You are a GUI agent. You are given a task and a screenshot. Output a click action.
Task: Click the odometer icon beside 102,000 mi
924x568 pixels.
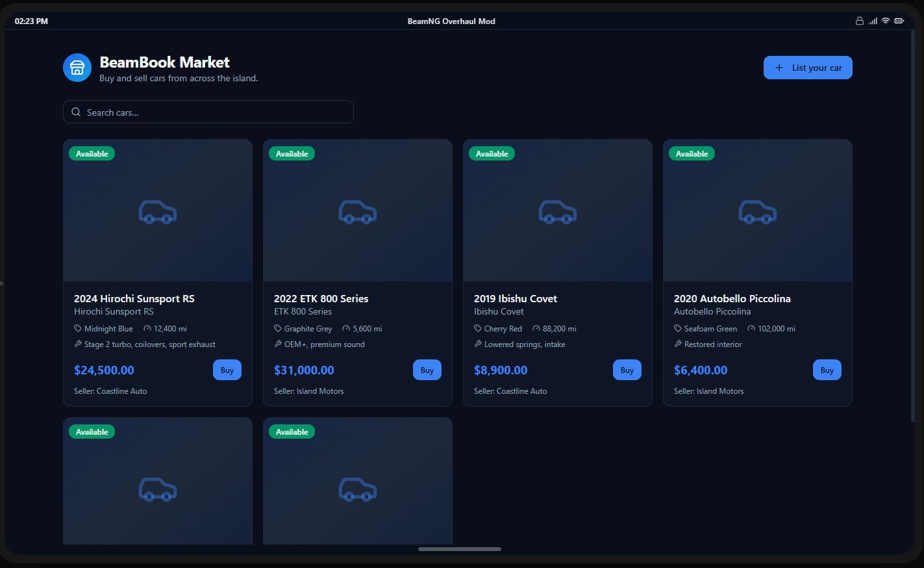[x=751, y=328]
